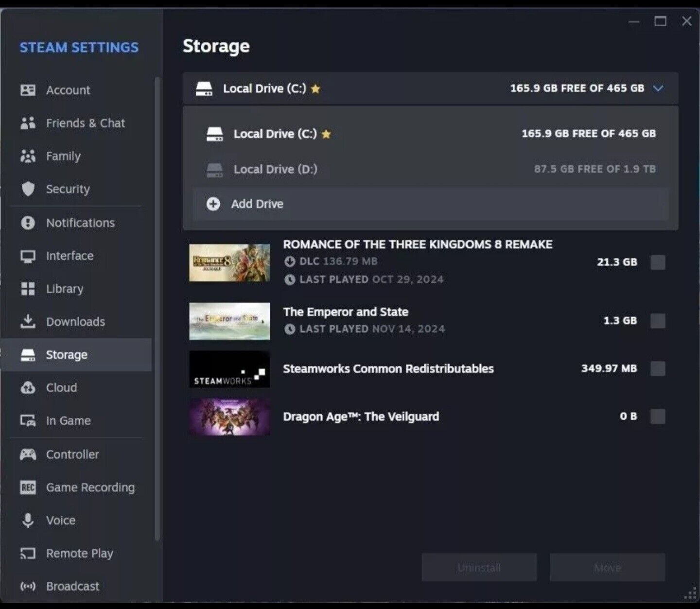Viewport: 700px width, 609px height.
Task: Check the Dragon Age: The Veilguard checkbox
Action: 658,416
